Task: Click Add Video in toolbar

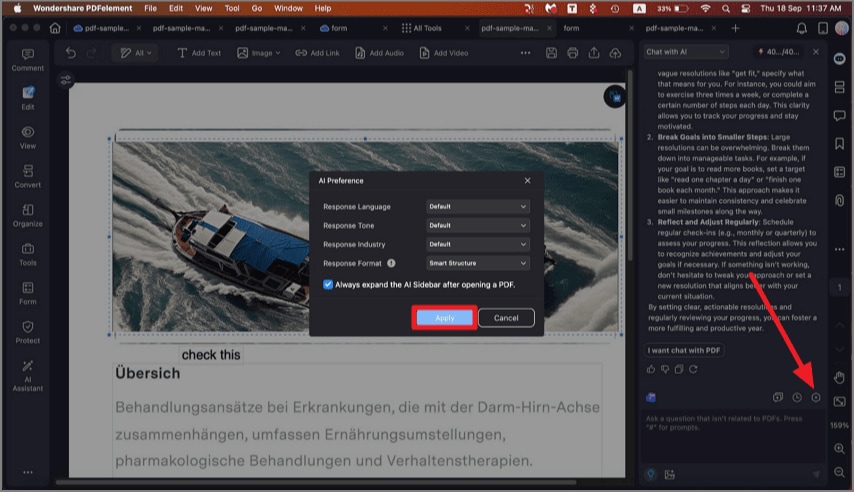Action: (443, 53)
